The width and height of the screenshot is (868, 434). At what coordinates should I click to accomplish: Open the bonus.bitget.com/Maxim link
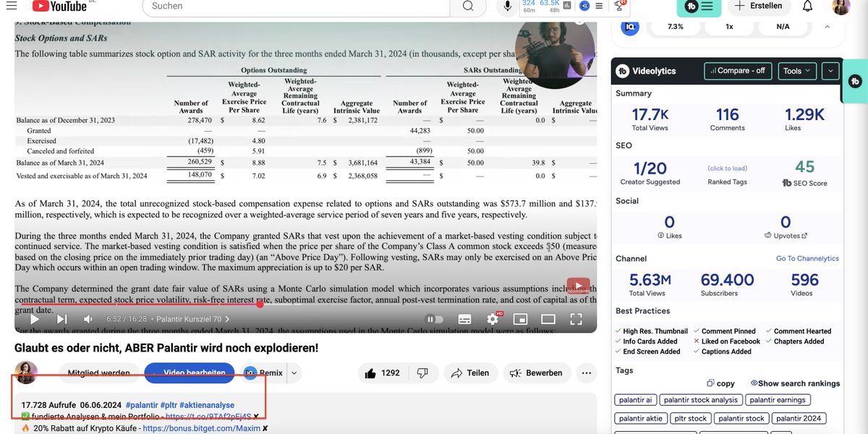tap(201, 428)
